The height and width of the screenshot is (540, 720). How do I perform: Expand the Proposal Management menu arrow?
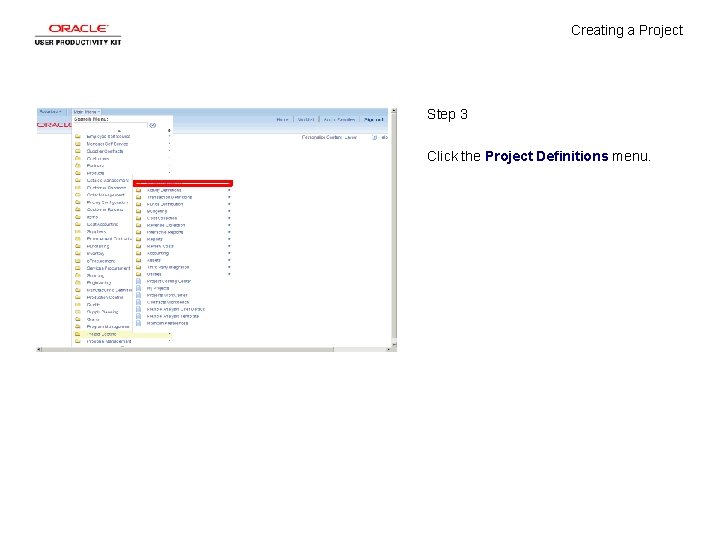(169, 341)
